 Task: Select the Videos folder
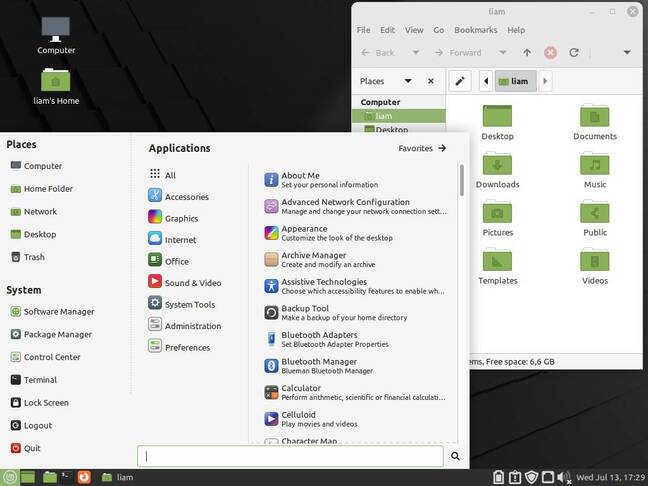[595, 267]
